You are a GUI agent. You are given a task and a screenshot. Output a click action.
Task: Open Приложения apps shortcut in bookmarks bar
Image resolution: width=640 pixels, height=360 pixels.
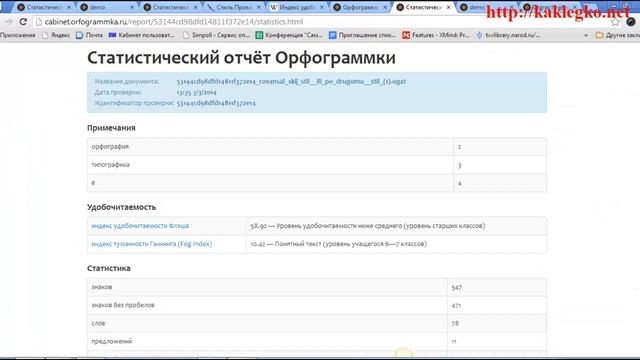point(18,36)
